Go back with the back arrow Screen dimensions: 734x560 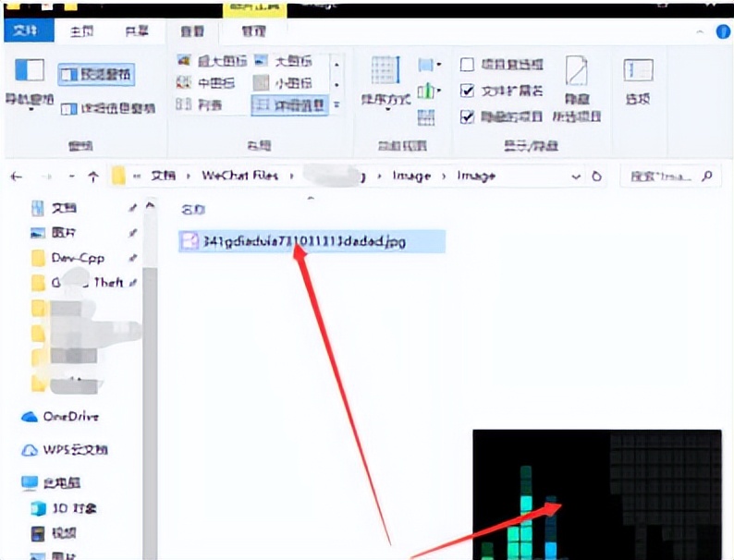[17, 177]
